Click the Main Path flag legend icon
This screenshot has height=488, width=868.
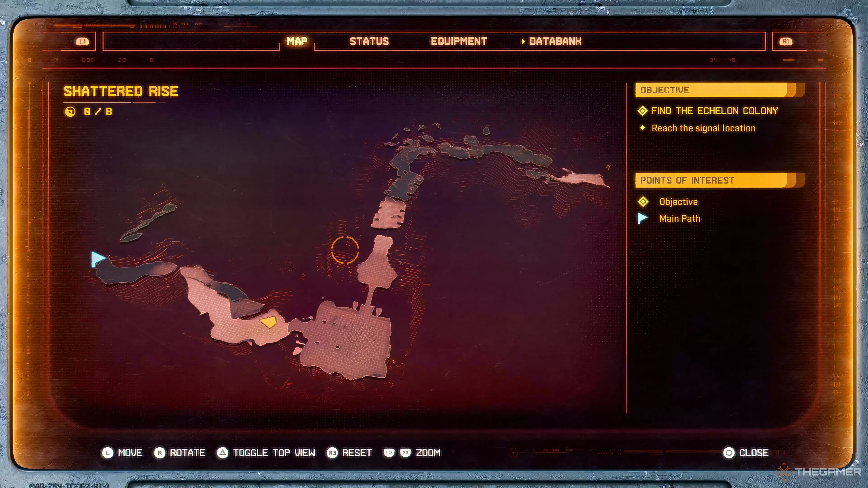click(x=643, y=218)
